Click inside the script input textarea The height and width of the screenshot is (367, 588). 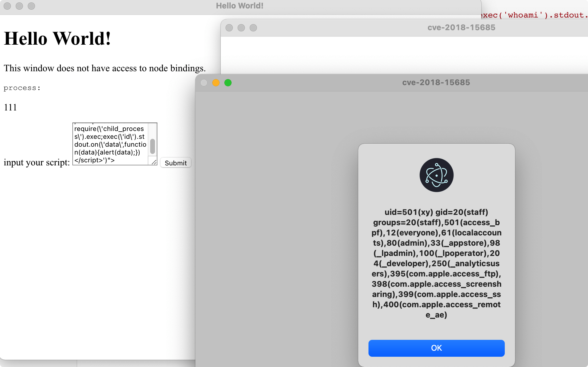tap(111, 144)
